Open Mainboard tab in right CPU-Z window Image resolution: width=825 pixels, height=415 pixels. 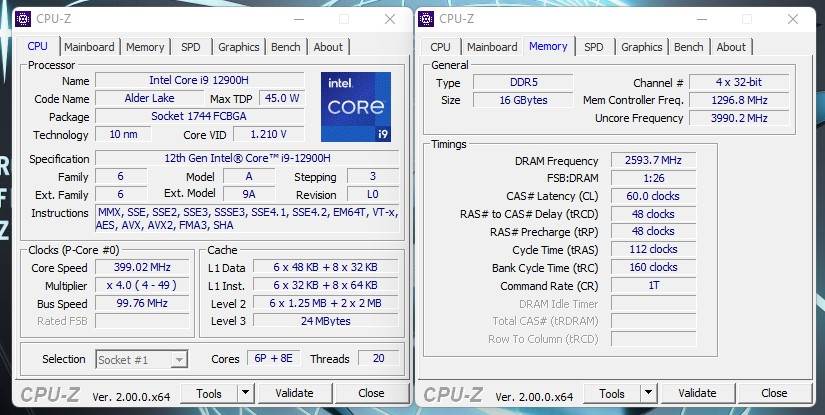[x=492, y=47]
